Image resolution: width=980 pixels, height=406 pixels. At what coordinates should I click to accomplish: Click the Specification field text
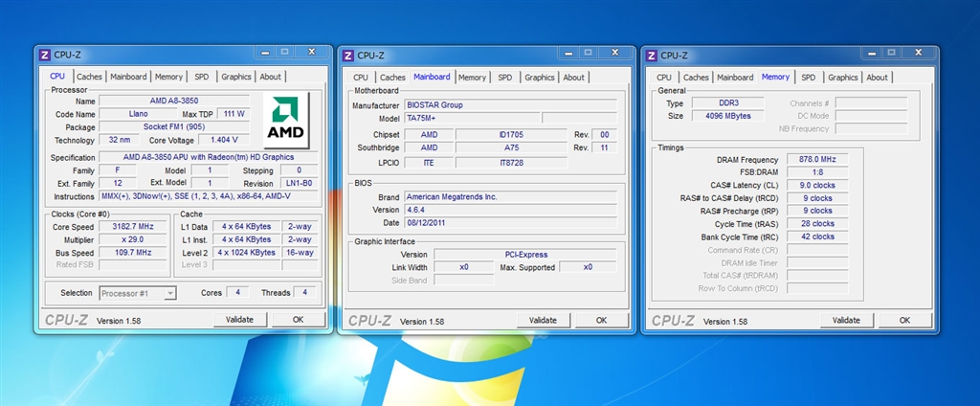[208, 158]
